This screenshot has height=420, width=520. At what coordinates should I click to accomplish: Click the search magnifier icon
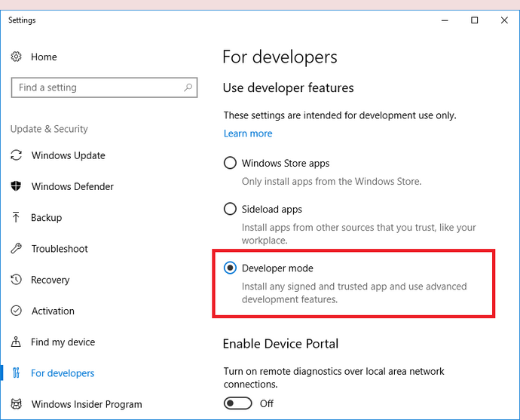click(188, 87)
